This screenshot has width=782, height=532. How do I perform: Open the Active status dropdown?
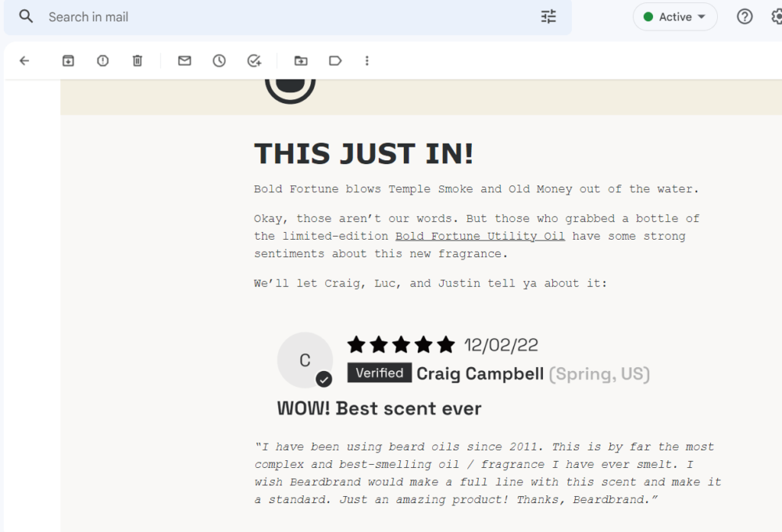[675, 17]
